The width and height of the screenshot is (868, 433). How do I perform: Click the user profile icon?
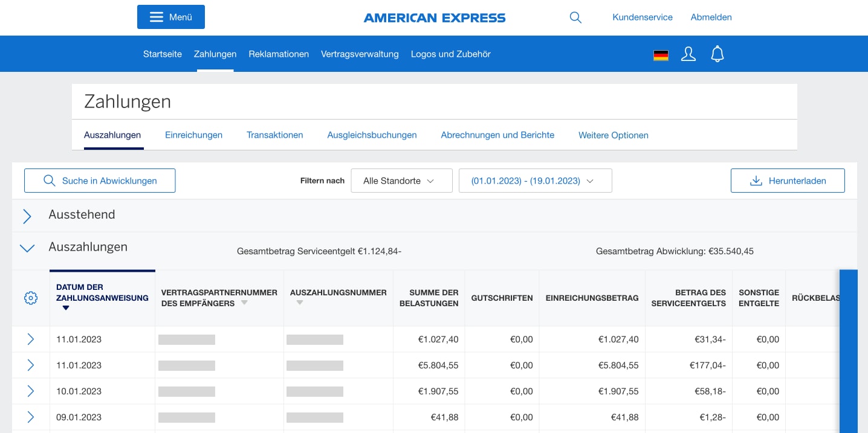[x=688, y=54]
